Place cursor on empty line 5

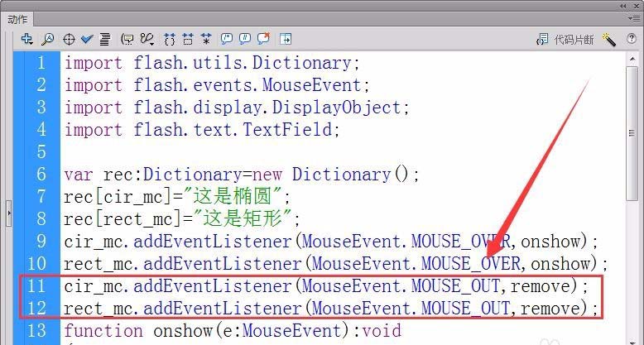pos(341,151)
